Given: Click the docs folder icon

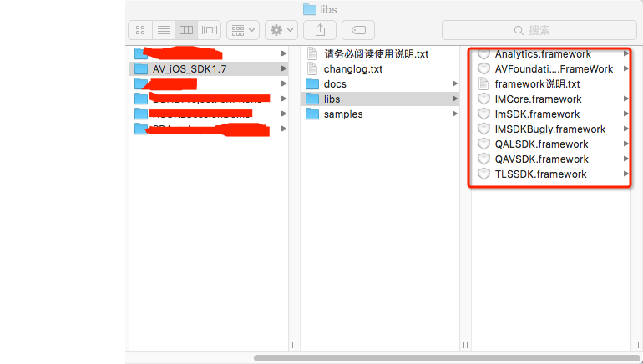Looking at the screenshot, I should [x=312, y=83].
